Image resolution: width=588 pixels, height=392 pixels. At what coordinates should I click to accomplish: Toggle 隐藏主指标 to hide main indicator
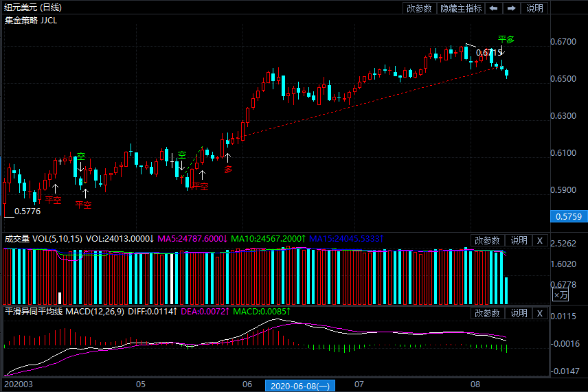click(x=461, y=8)
